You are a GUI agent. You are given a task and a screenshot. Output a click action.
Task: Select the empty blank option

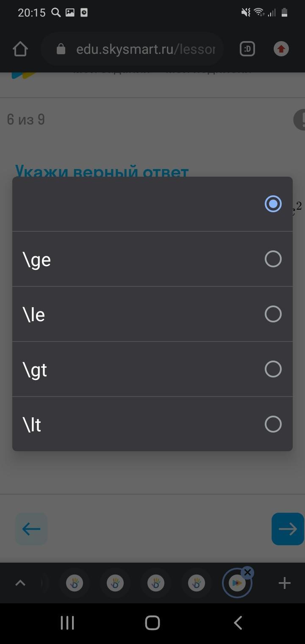(273, 204)
